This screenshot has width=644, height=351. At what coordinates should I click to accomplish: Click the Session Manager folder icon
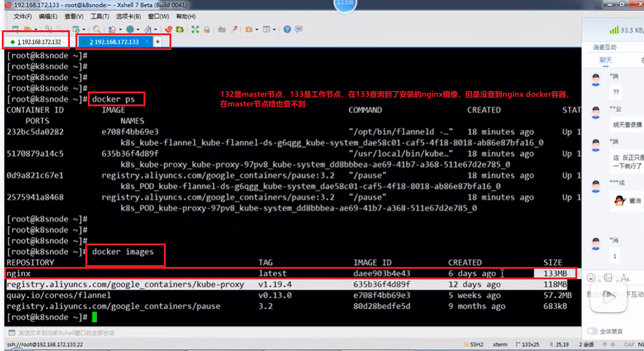pyautogui.click(x=249, y=30)
